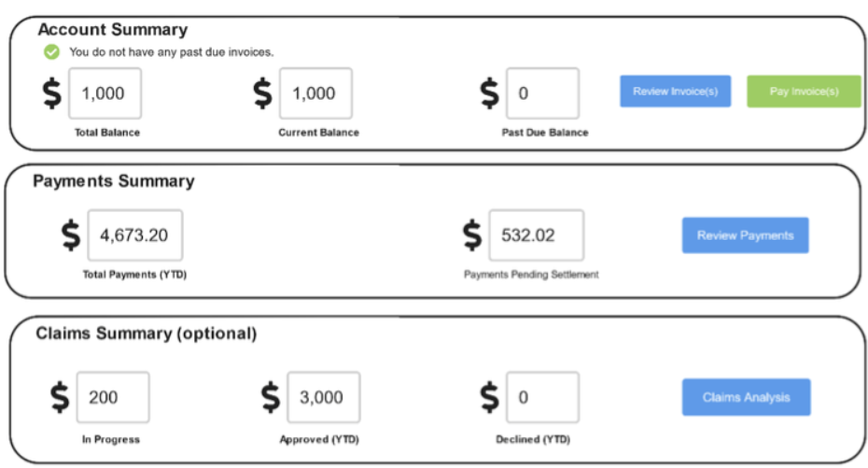Open Review Payments
The width and height of the screenshot is (868, 468).
point(745,235)
